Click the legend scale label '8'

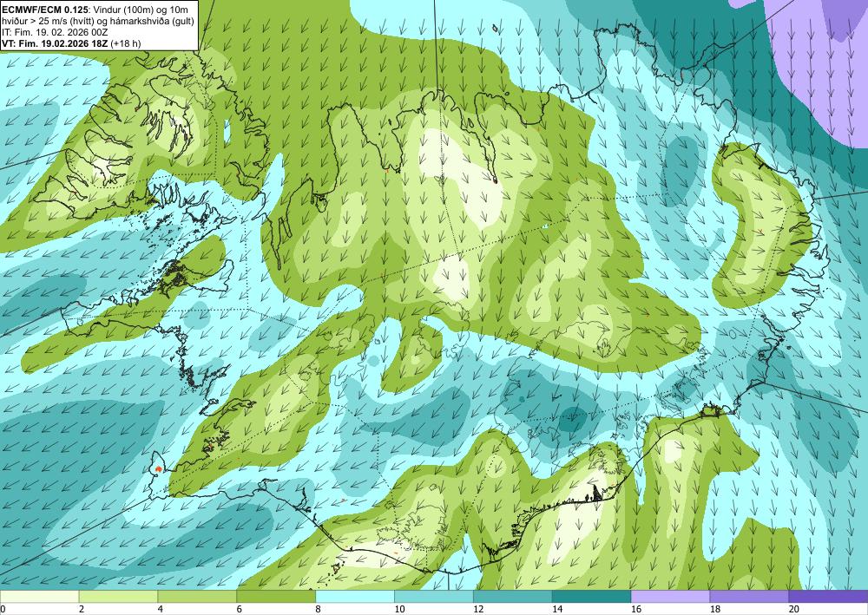[319, 610]
